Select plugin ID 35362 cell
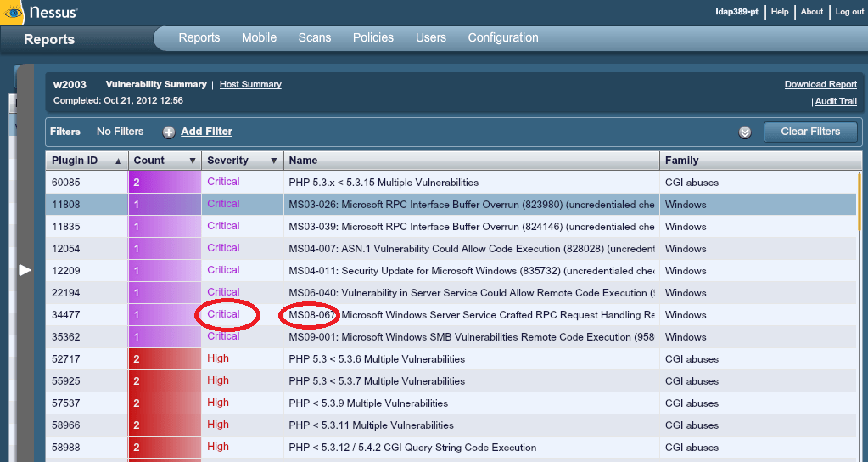This screenshot has height=462, width=868. pyautogui.click(x=87, y=337)
